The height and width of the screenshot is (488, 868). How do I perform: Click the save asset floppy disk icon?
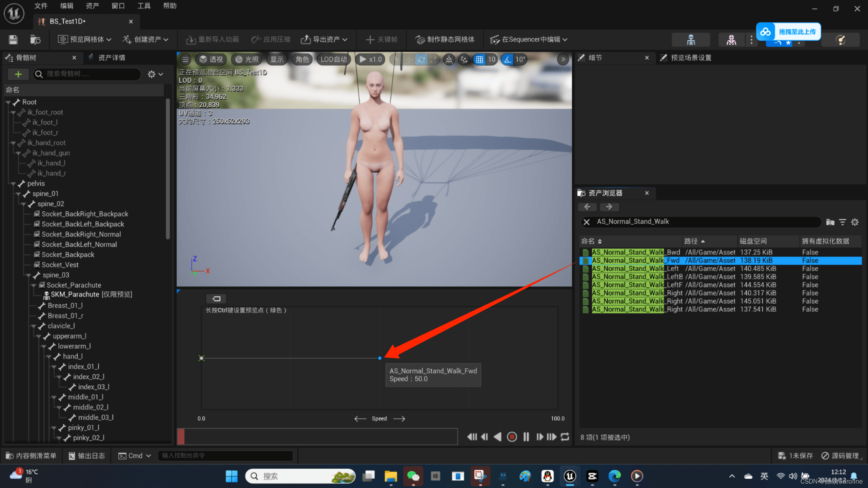13,40
